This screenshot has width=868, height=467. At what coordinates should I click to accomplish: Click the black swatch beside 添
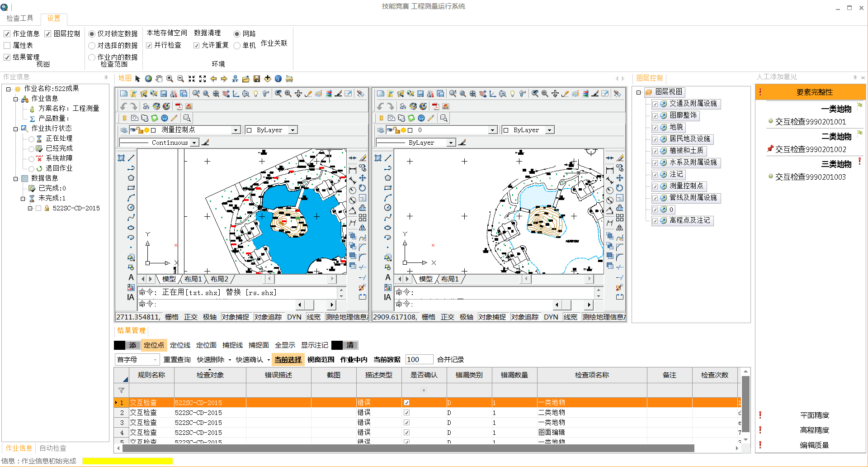[119, 345]
